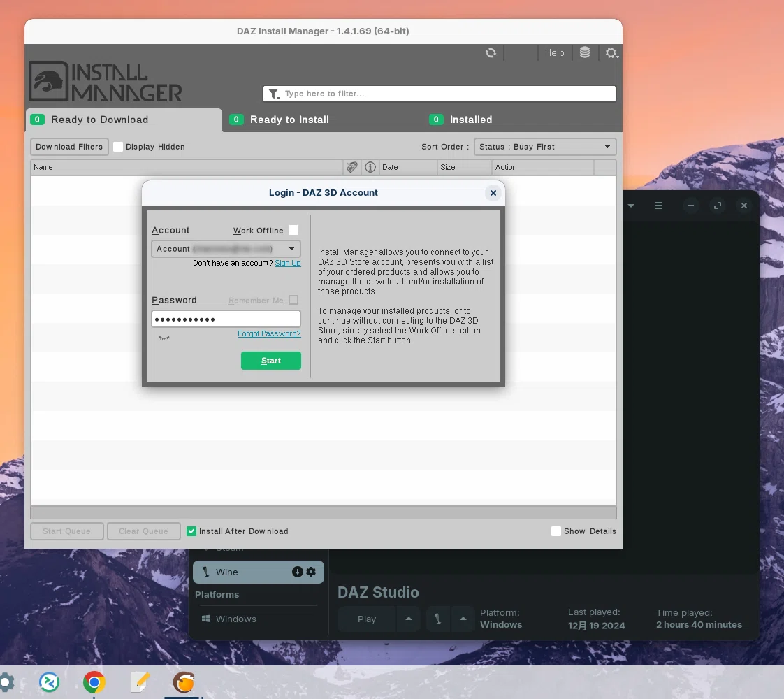The height and width of the screenshot is (699, 784).
Task: Click the Sign Up link
Action: [287, 263]
